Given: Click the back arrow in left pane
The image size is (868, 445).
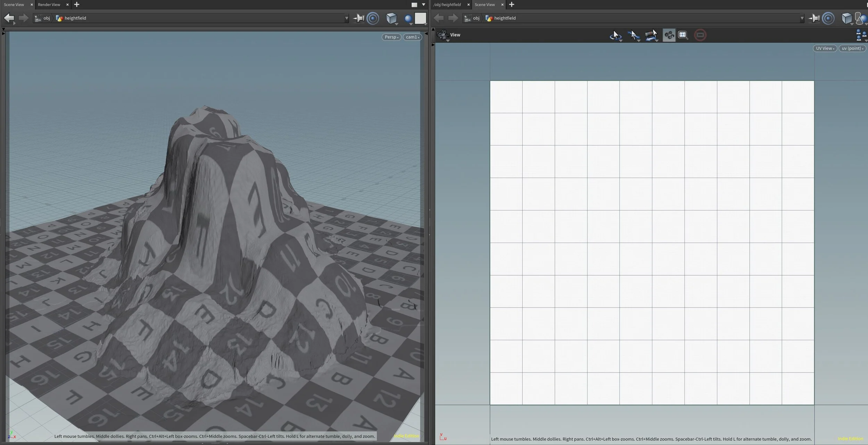Looking at the screenshot, I should coord(9,18).
